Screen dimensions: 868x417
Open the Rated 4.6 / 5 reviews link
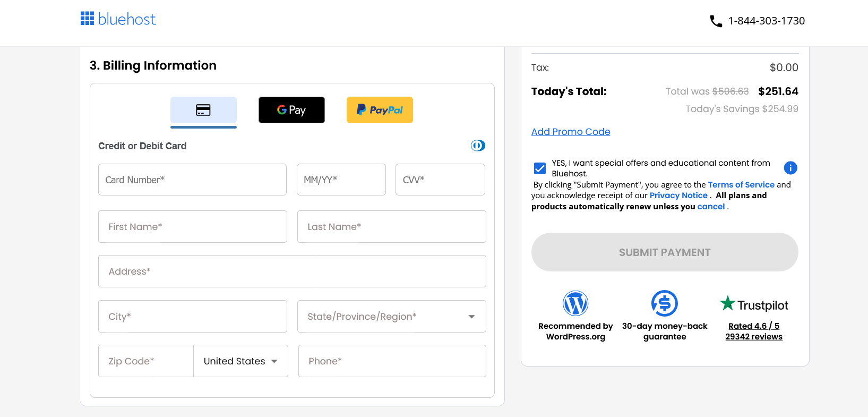(754, 331)
